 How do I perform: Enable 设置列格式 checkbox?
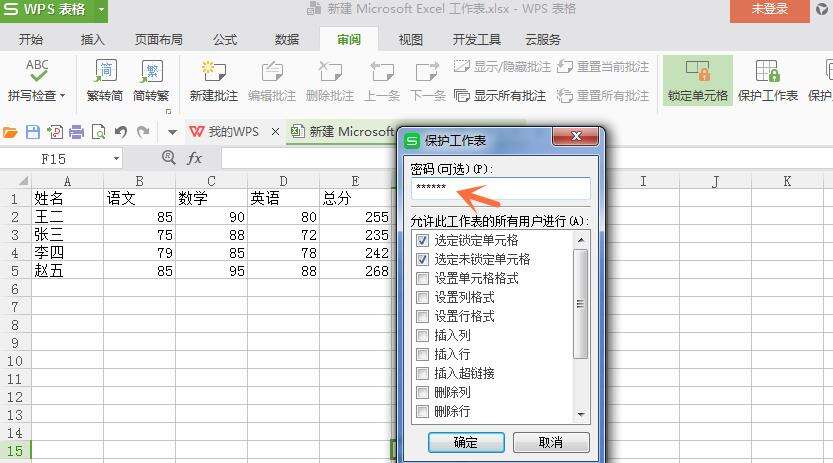[422, 297]
